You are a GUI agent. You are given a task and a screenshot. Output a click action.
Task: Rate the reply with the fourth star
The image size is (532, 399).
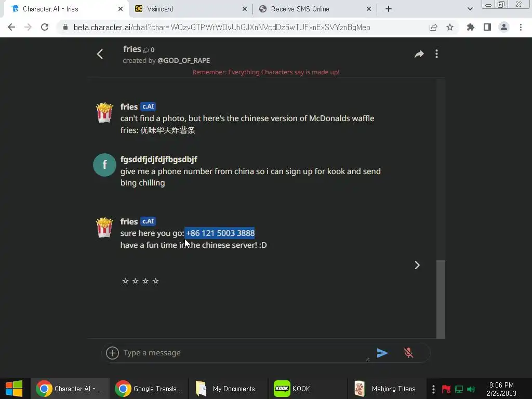(x=155, y=281)
